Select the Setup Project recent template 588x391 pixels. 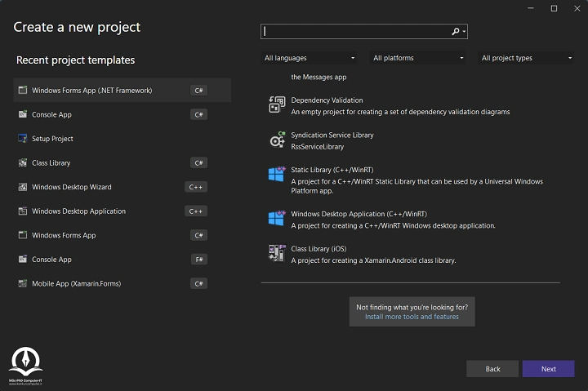pyautogui.click(x=122, y=138)
